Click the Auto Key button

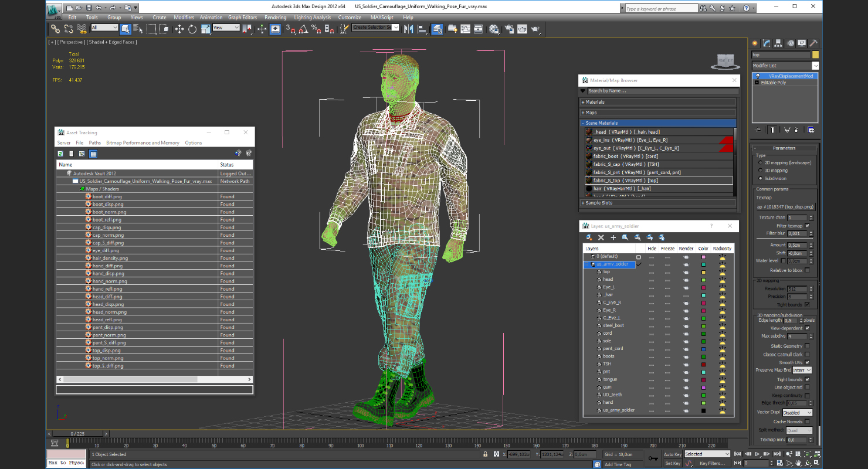pyautogui.click(x=673, y=454)
